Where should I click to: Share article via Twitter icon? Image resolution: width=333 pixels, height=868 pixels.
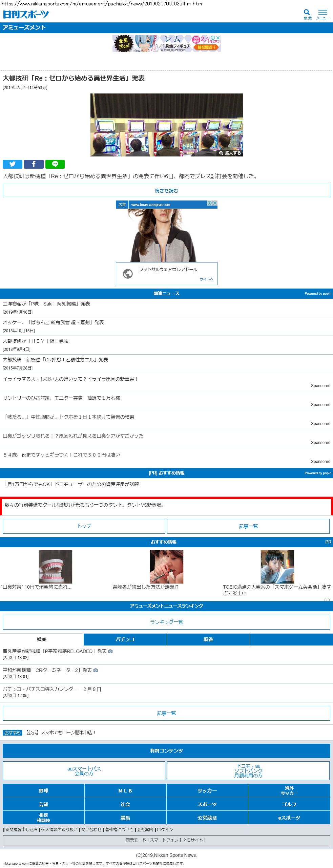13,164
